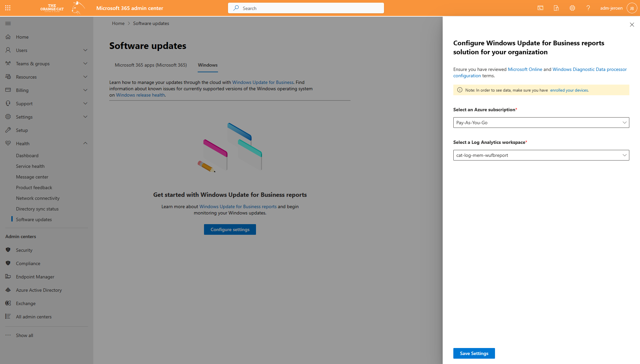Click the Compliance shield icon
The height and width of the screenshot is (364, 640).
coord(8,263)
